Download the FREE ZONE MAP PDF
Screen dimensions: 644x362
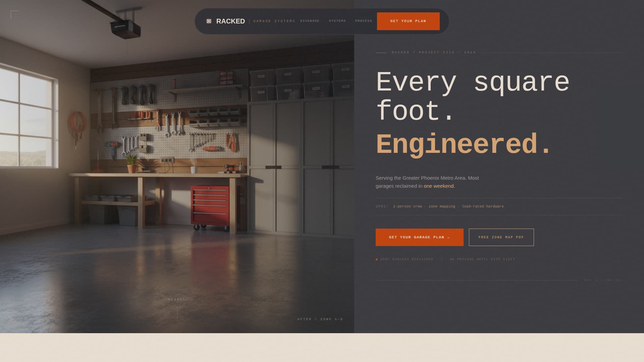pos(501,237)
